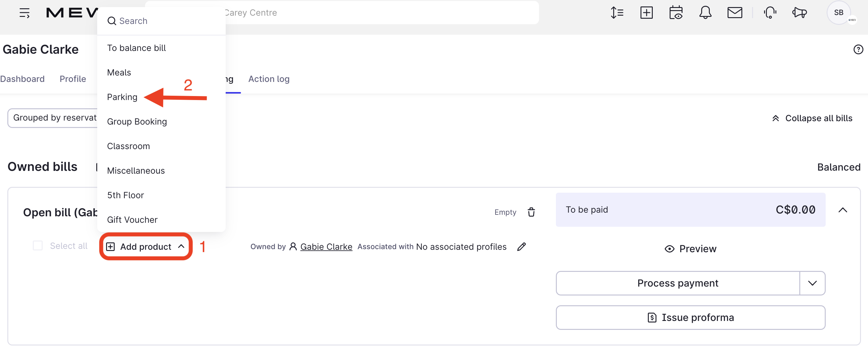Switch to the Action log tab
Viewport: 868px width, 355px height.
click(269, 79)
